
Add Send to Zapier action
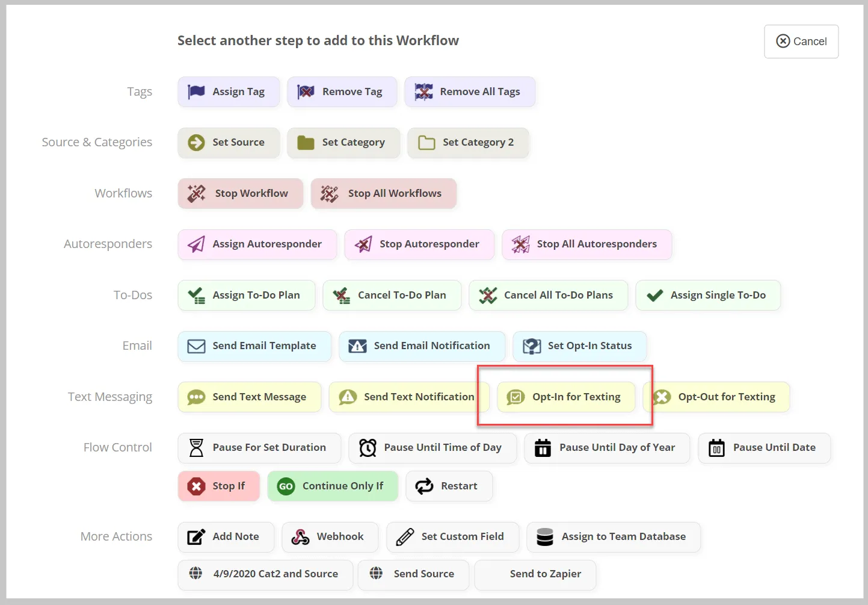point(535,574)
